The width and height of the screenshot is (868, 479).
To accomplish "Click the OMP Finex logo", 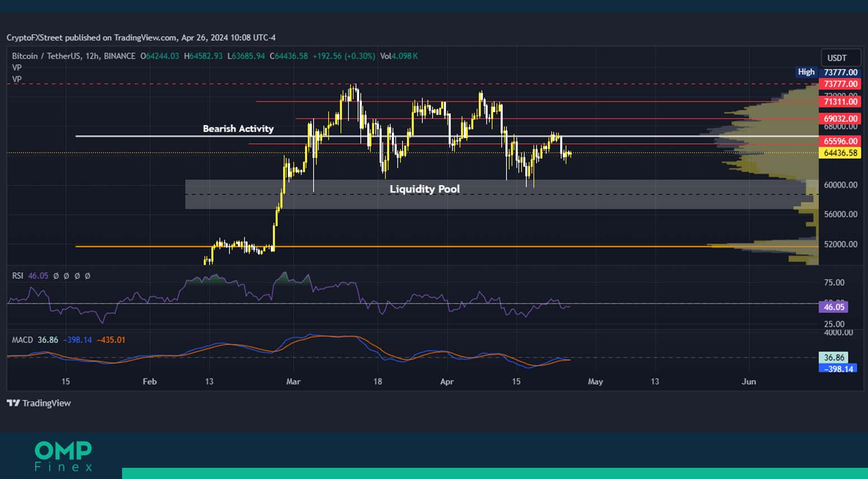I will click(x=63, y=457).
